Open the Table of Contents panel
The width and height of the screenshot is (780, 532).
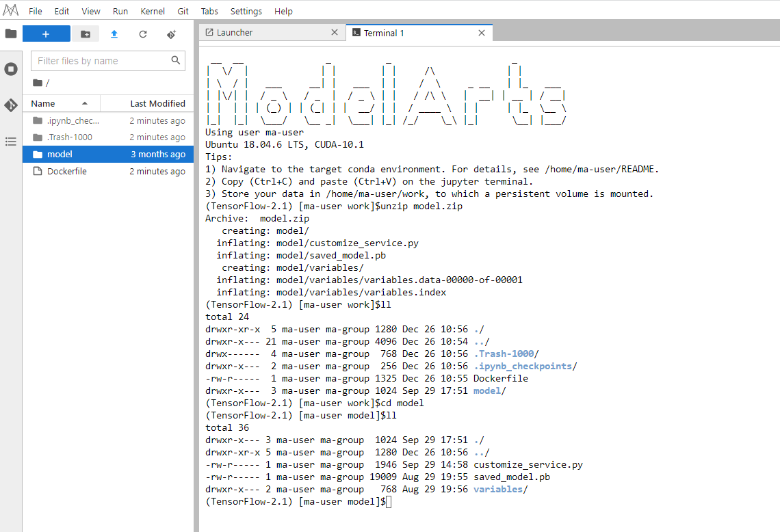pos(11,142)
